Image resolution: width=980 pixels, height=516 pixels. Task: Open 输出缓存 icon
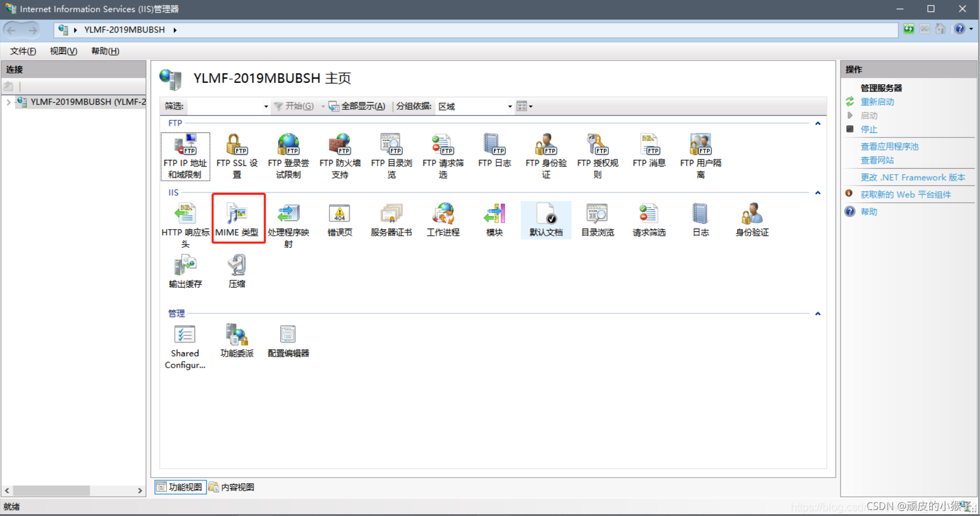click(185, 271)
